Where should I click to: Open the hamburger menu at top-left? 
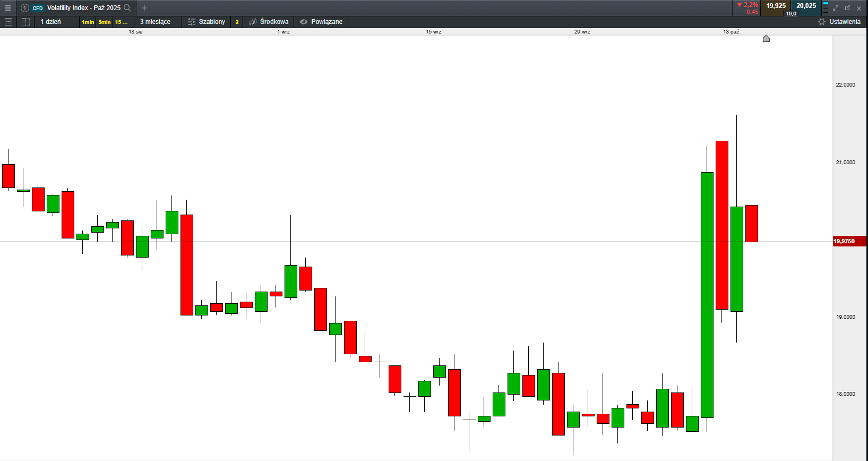8,8
